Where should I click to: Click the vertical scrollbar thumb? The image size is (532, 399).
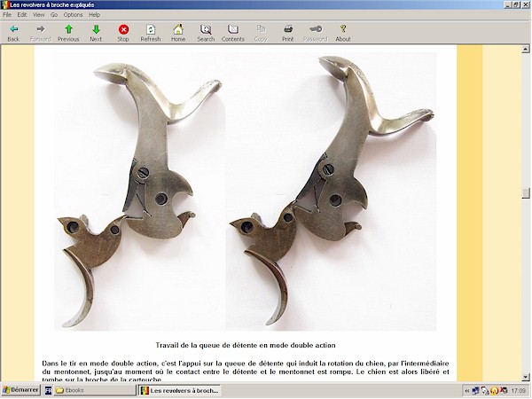coord(526,192)
